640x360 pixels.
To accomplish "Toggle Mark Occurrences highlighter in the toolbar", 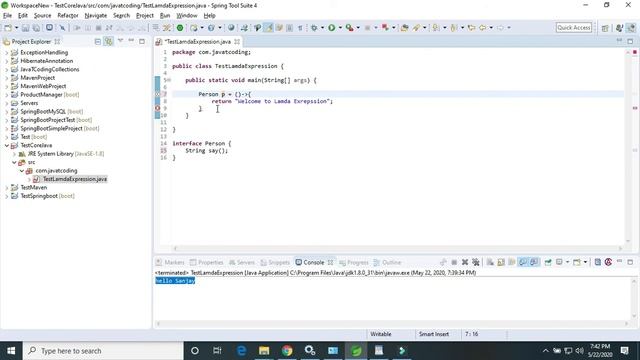I will click(x=269, y=28).
